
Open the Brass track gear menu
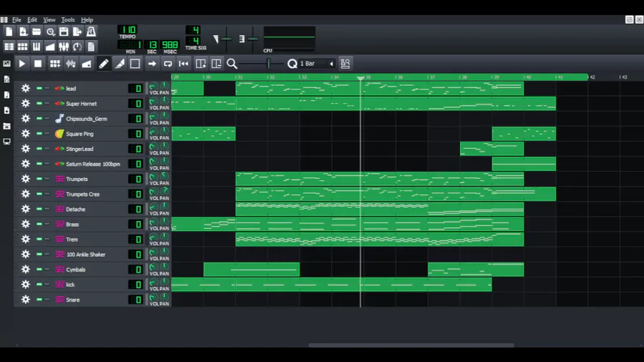click(x=26, y=224)
